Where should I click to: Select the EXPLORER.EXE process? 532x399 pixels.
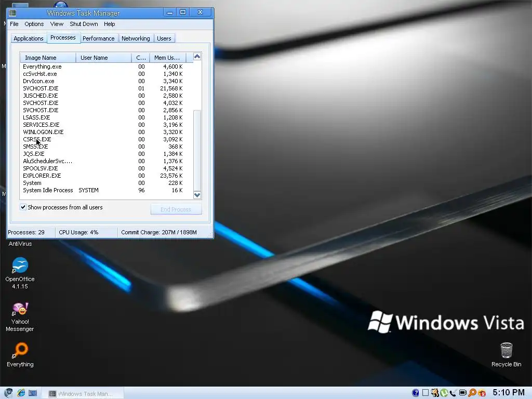point(106,176)
